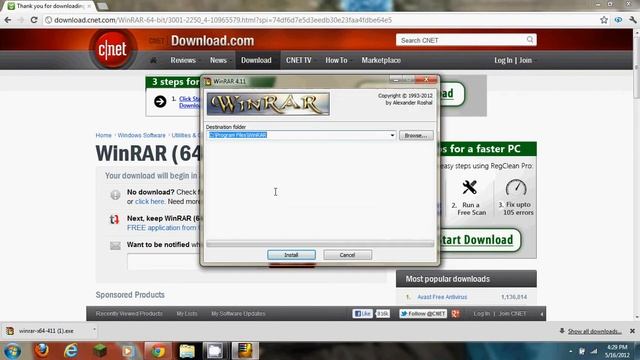Launch Internet Explorer from taskbar

point(71,351)
